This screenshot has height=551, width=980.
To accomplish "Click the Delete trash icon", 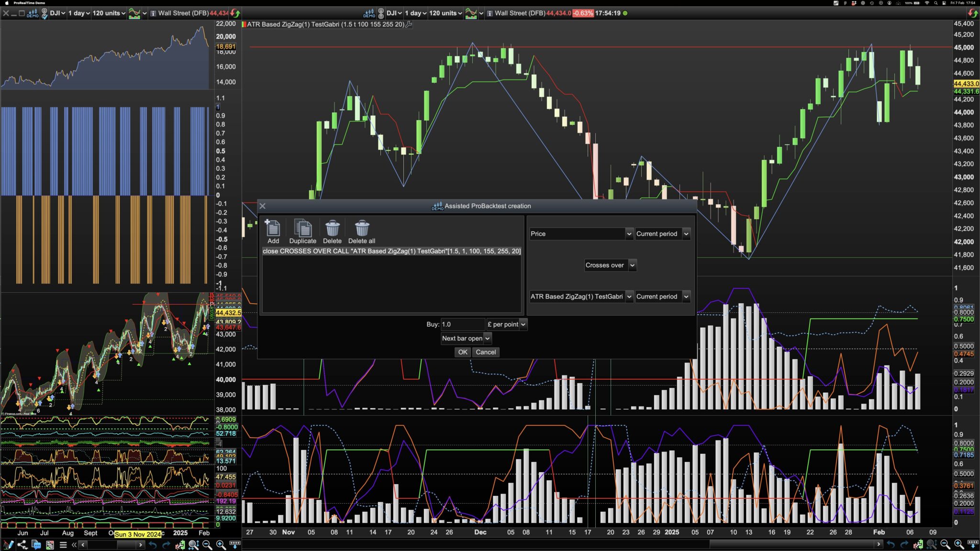I will (x=332, y=229).
